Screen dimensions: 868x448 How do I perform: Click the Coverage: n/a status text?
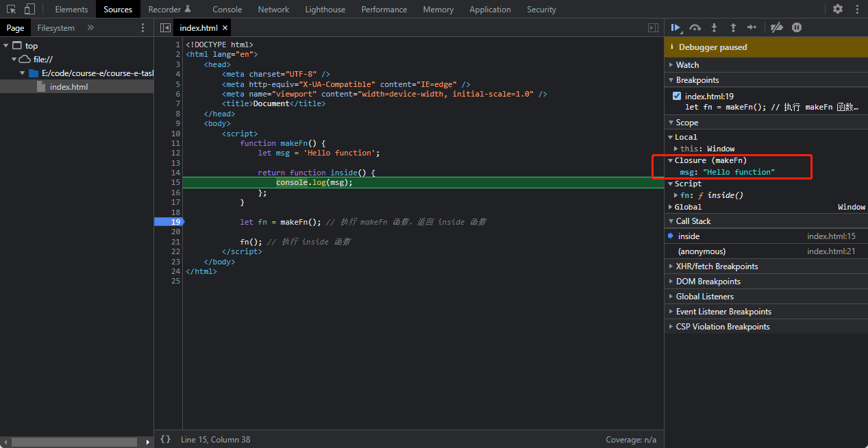click(x=631, y=440)
